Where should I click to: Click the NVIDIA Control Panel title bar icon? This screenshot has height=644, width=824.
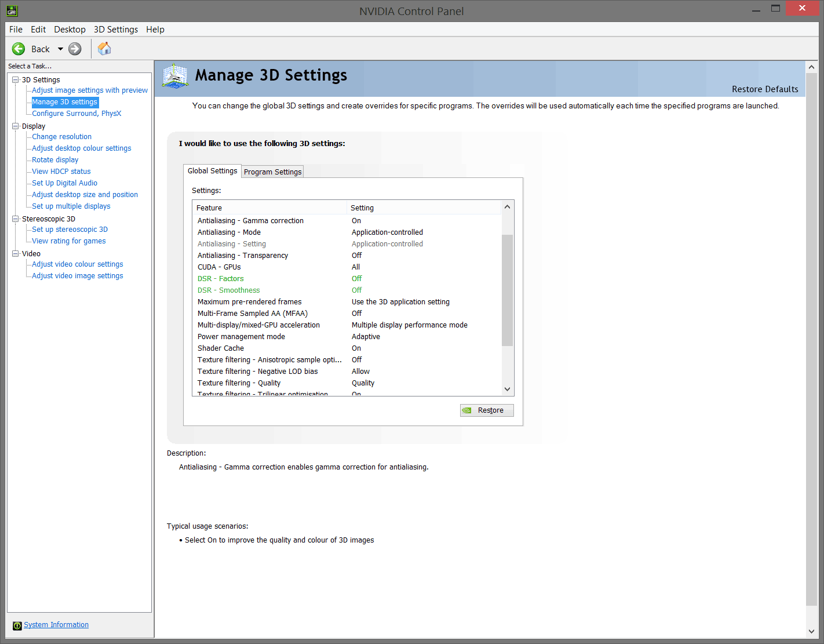[12, 10]
